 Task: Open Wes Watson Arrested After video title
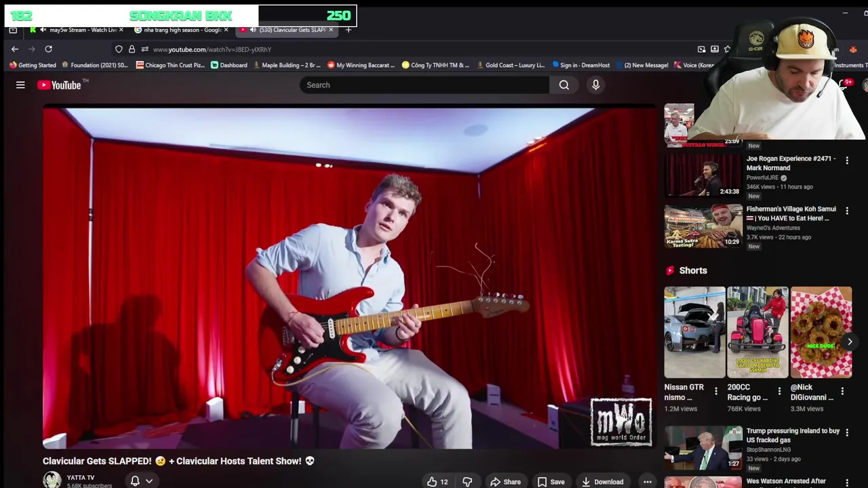click(x=786, y=481)
